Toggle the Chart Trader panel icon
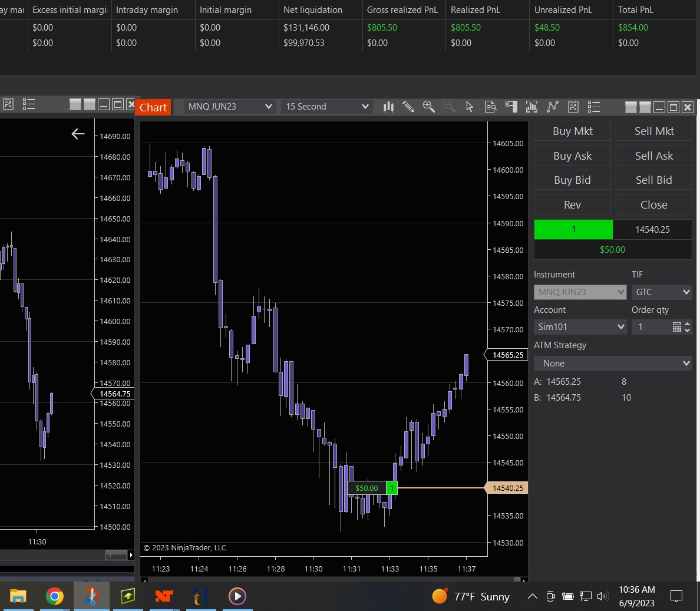Image resolution: width=700 pixels, height=611 pixels. [511, 107]
